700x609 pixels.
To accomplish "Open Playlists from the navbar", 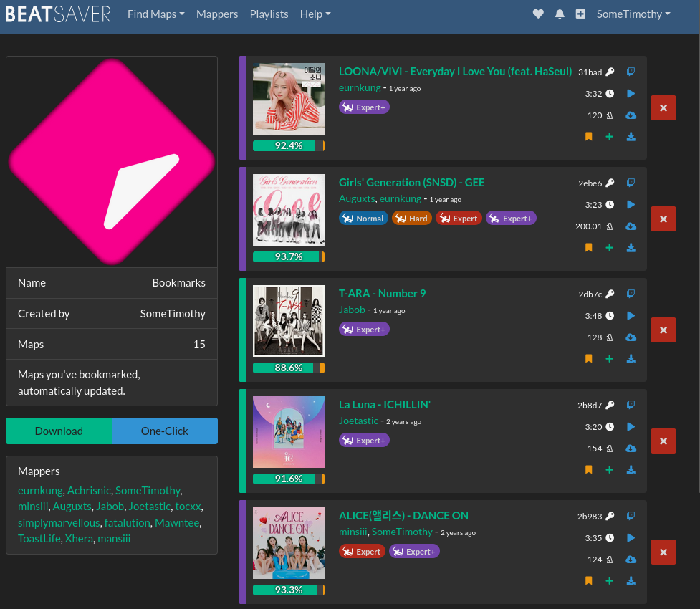I will point(269,14).
